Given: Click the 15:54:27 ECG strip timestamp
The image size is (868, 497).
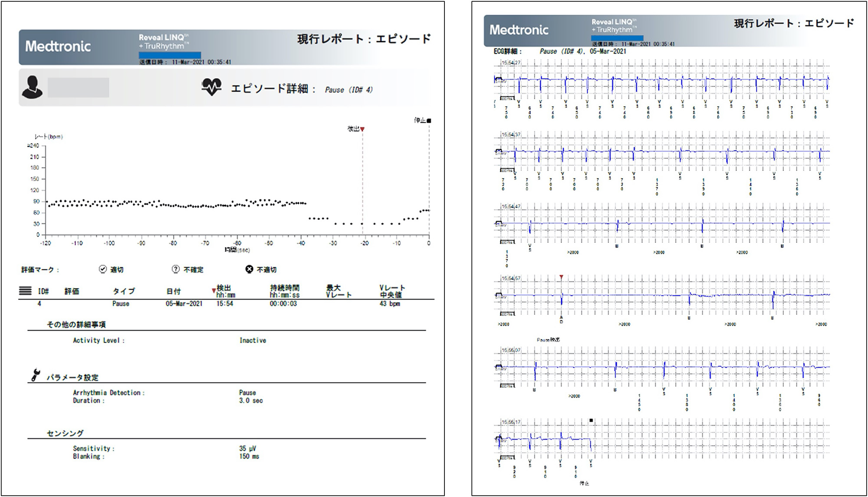Looking at the screenshot, I should click(511, 63).
